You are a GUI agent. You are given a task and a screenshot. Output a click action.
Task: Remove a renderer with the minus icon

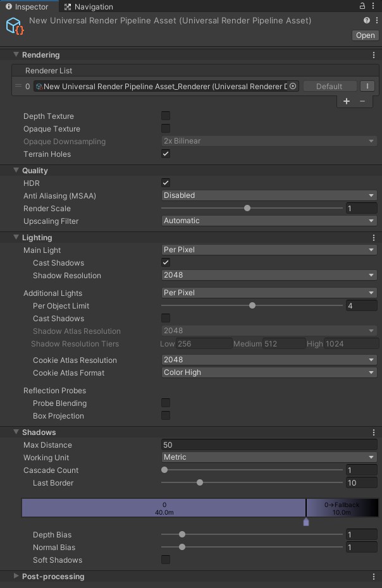[362, 101]
